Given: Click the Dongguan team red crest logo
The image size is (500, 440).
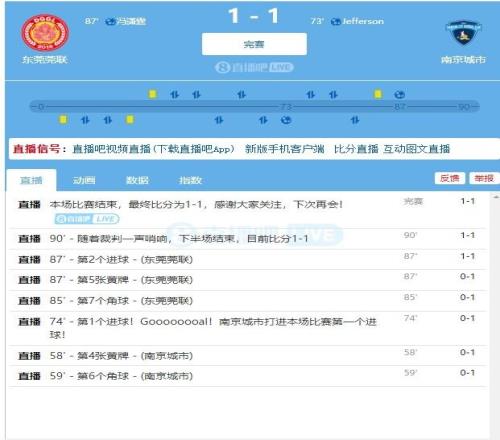Looking at the screenshot, I should (45, 33).
